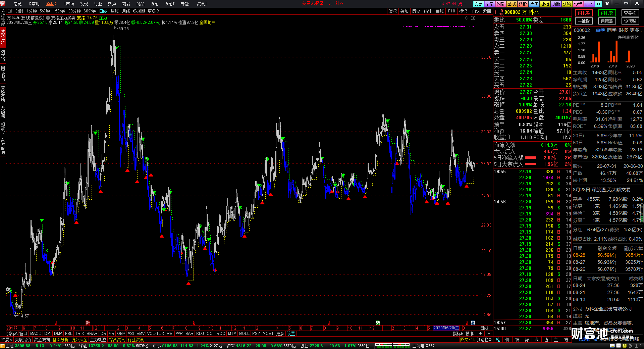644x349 pixels.
Task: Click the small window icon left of 分时
Action: click(x=10, y=11)
